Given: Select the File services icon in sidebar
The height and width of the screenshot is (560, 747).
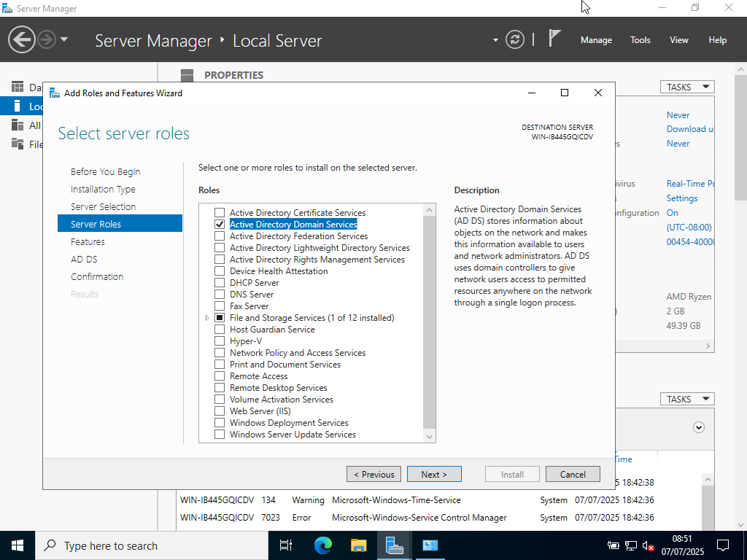Looking at the screenshot, I should coord(18,144).
